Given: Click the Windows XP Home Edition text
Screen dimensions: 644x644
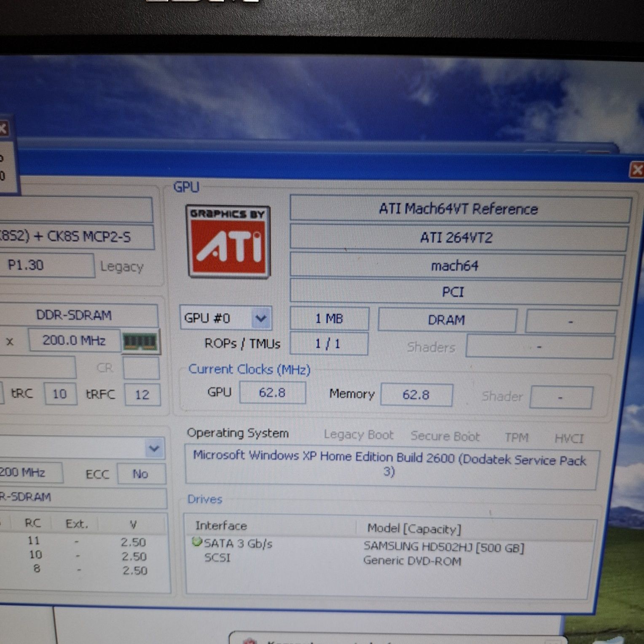Looking at the screenshot, I should (x=390, y=463).
